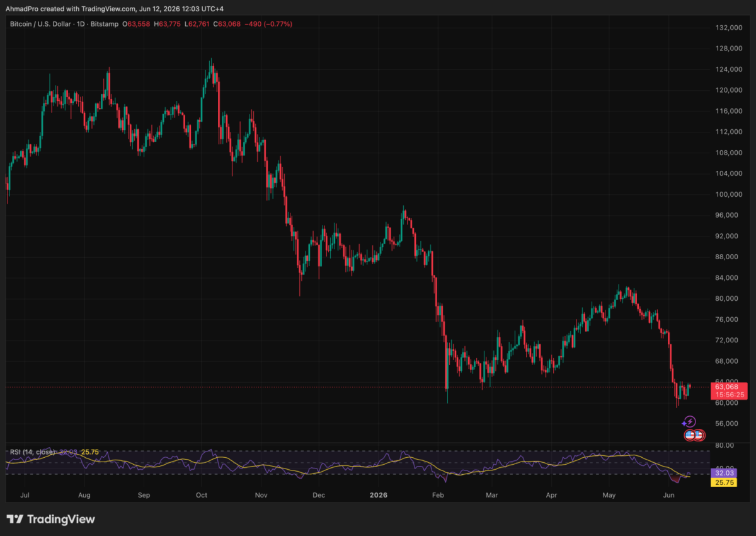Click the 72,000 price axis label
This screenshot has height=536, width=756.
[x=726, y=340]
